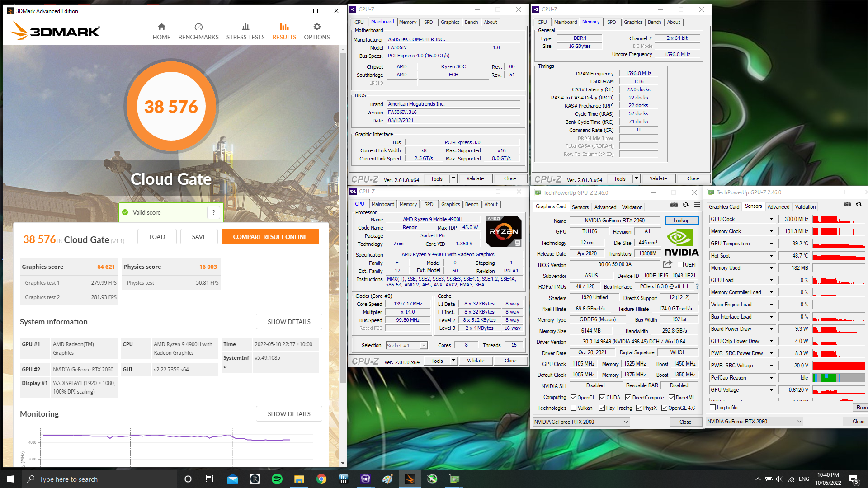This screenshot has width=868, height=488.
Task: Open Windows Start menu
Action: pyautogui.click(x=11, y=479)
